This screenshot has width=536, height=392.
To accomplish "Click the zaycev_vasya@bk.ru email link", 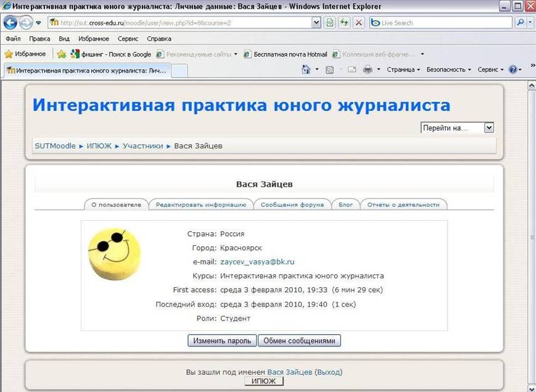I will [257, 262].
